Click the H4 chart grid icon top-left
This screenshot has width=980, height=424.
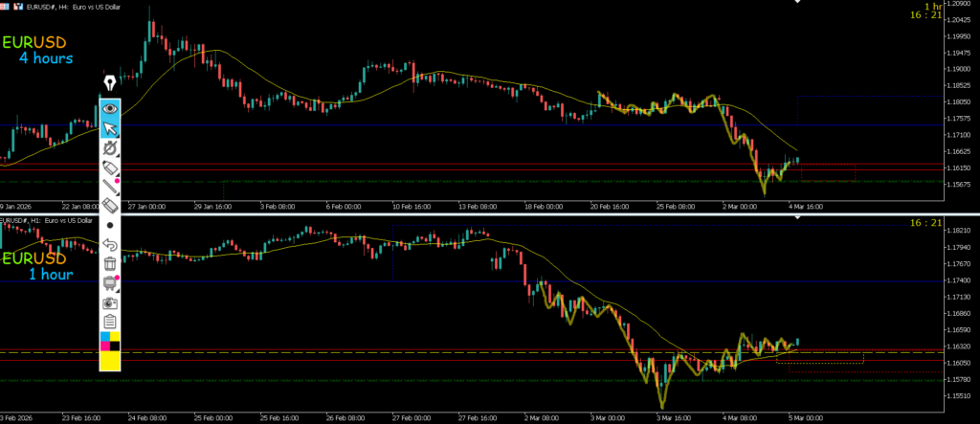point(5,6)
